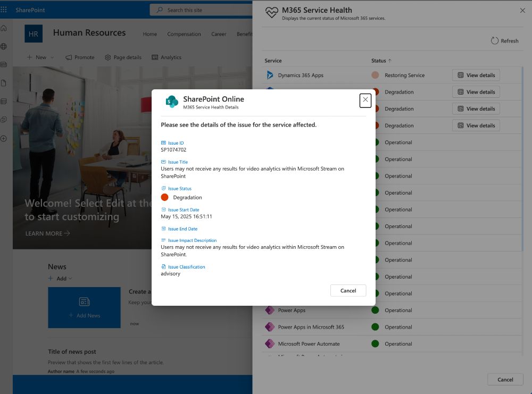
Task: Click the red Degradation status dot in dialog
Action: tap(164, 197)
